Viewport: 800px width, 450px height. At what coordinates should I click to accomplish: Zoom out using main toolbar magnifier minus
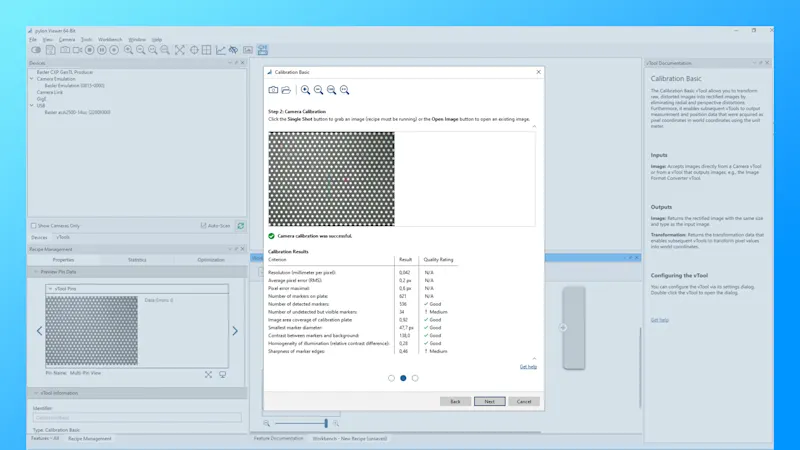tap(140, 50)
